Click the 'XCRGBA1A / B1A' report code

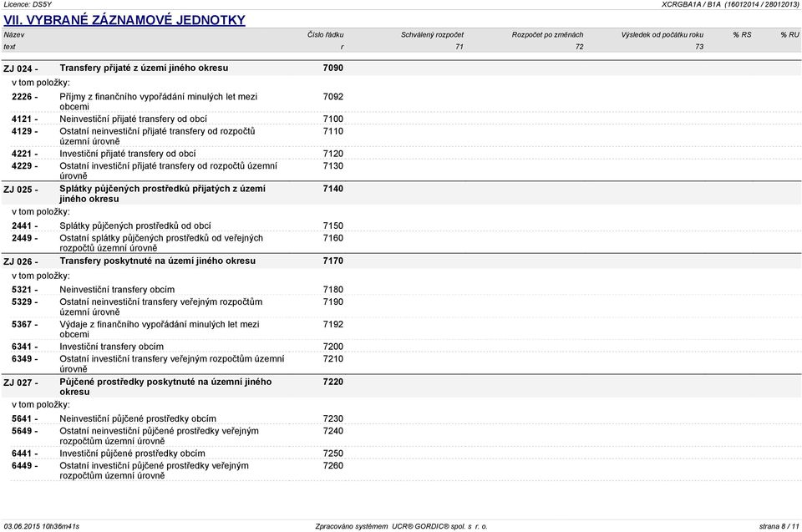(691, 4)
